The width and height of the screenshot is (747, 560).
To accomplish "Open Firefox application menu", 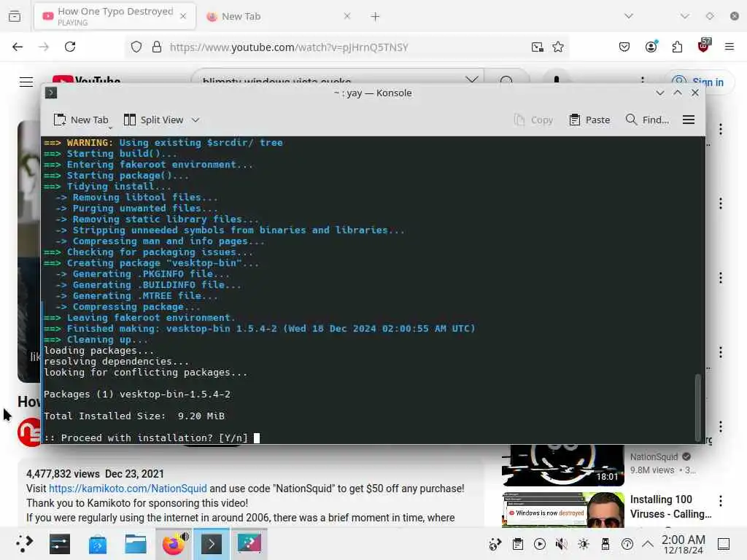I will click(x=729, y=47).
